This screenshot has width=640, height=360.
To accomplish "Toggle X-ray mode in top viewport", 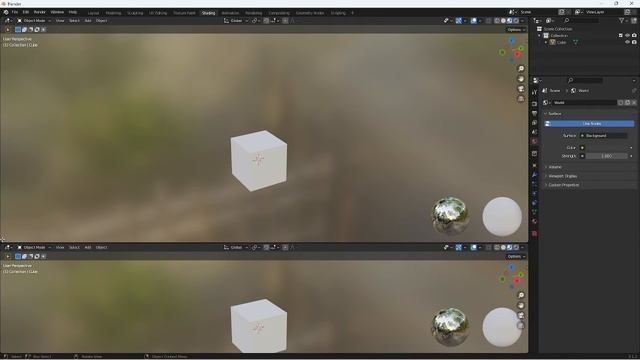I will 489,20.
